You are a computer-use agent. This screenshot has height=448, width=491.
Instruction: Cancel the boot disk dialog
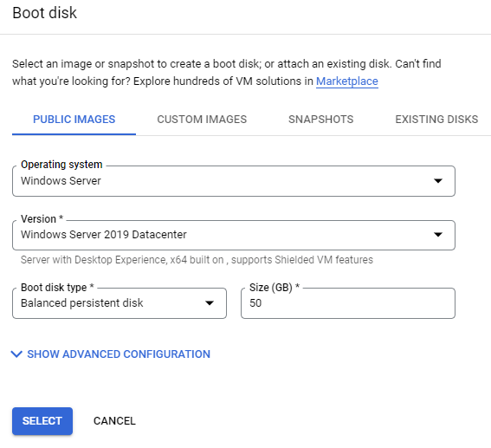coord(114,421)
